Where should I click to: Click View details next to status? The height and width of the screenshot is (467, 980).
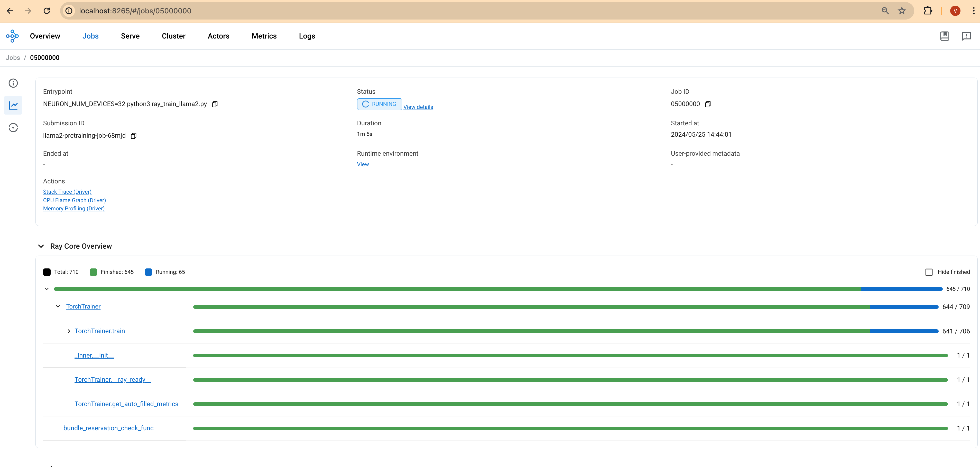[x=418, y=107]
